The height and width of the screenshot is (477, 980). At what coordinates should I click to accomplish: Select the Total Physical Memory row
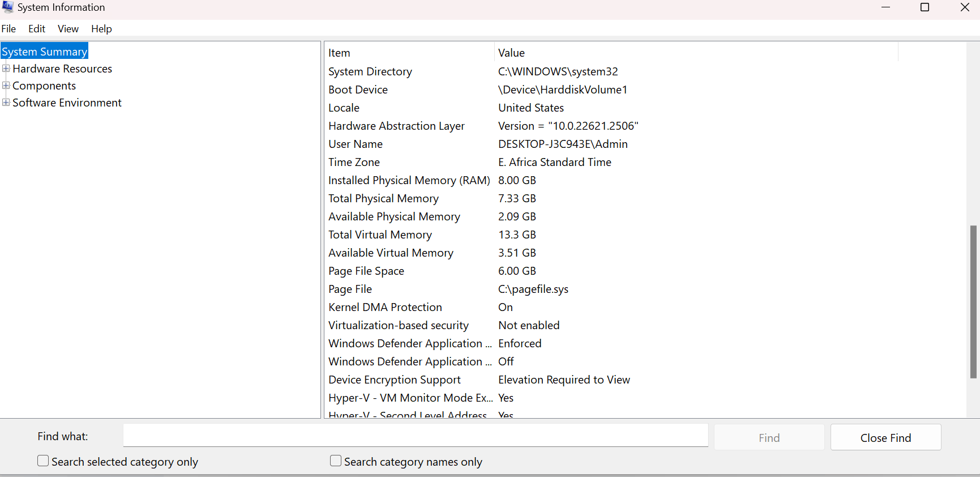611,198
